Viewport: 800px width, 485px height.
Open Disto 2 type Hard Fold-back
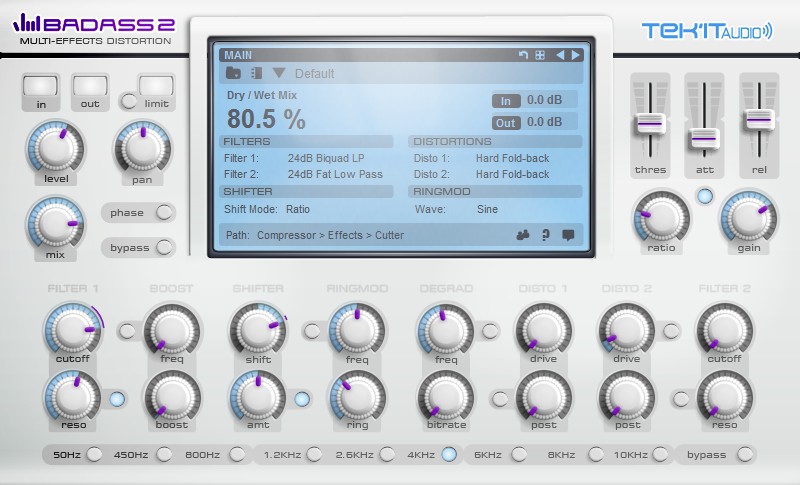(512, 174)
